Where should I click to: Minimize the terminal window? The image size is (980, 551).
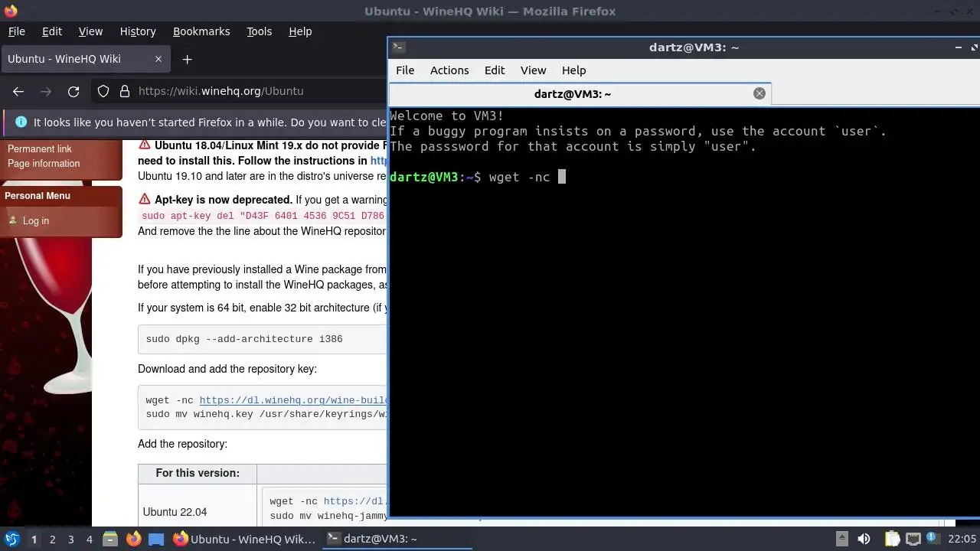point(959,47)
